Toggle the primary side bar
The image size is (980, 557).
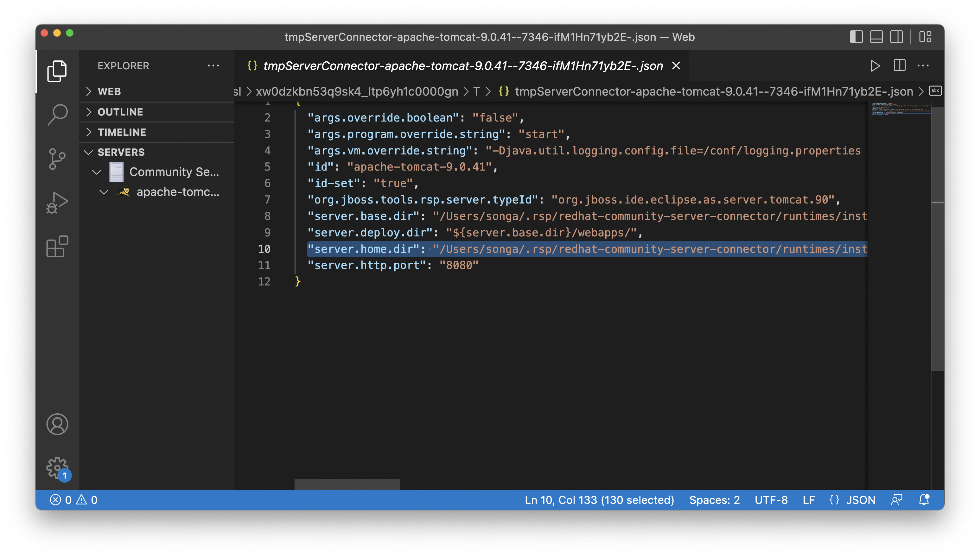tap(856, 37)
